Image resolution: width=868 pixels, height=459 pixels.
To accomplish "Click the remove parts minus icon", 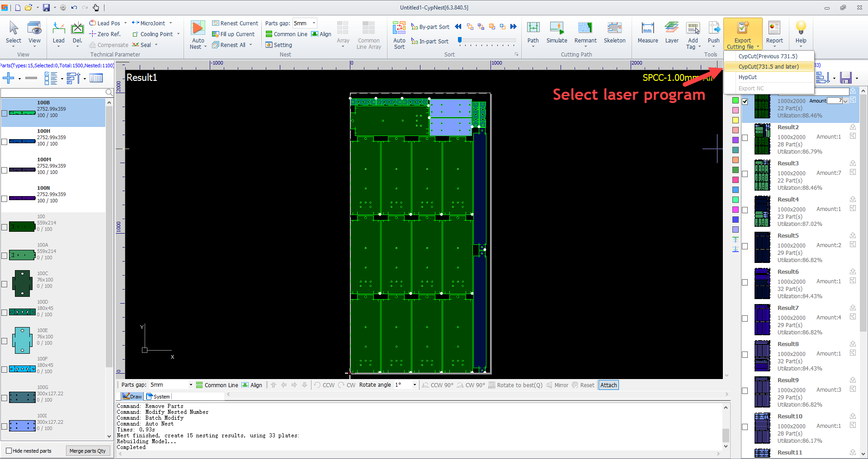I will (x=31, y=78).
